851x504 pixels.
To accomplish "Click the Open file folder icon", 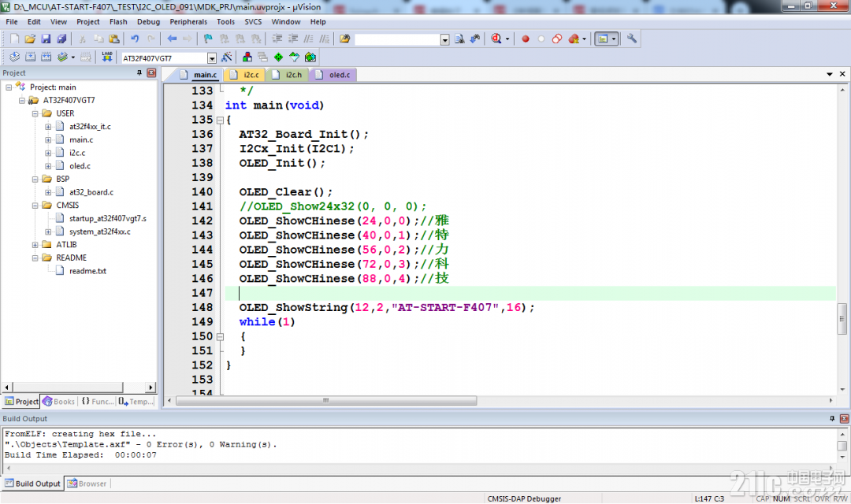I will pos(31,39).
